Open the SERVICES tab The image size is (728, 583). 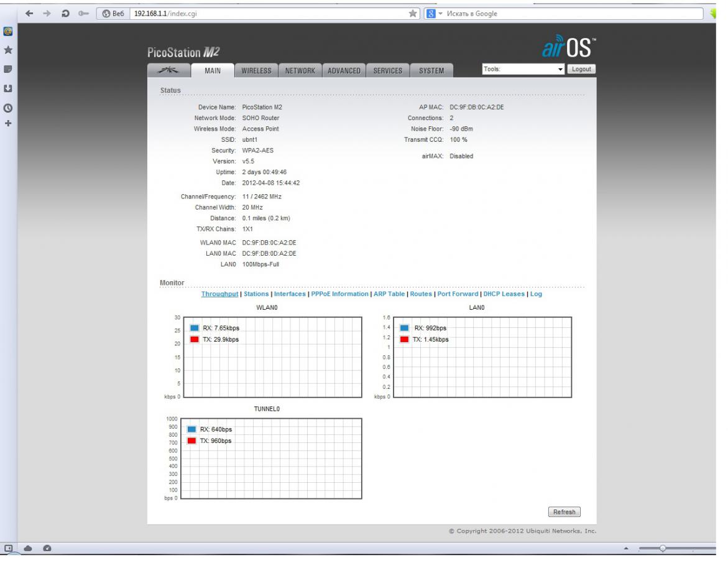[x=388, y=70]
